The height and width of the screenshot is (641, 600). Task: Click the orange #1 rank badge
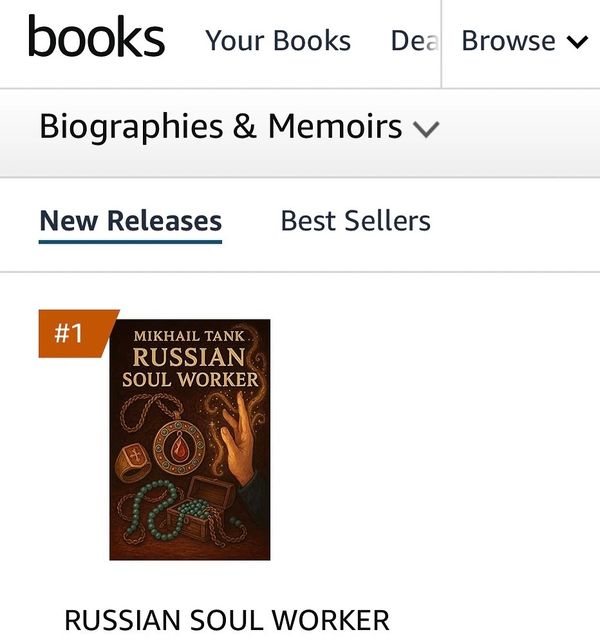coord(70,332)
